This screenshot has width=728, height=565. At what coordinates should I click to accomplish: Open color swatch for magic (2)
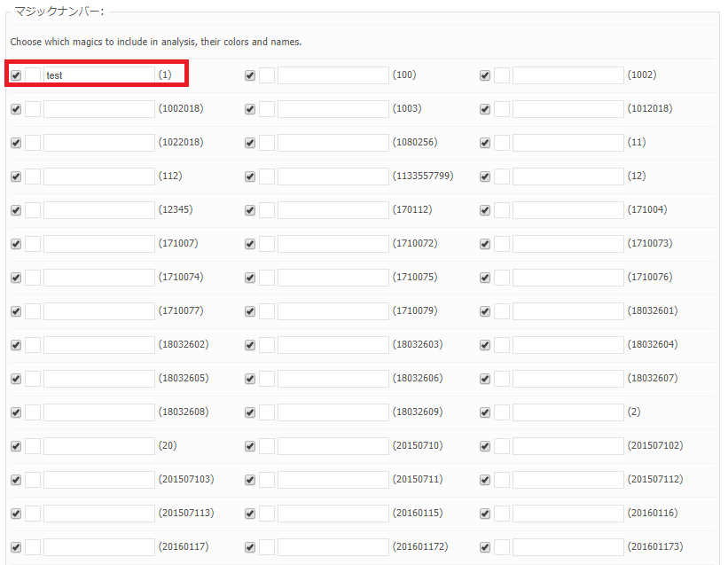[x=502, y=412]
